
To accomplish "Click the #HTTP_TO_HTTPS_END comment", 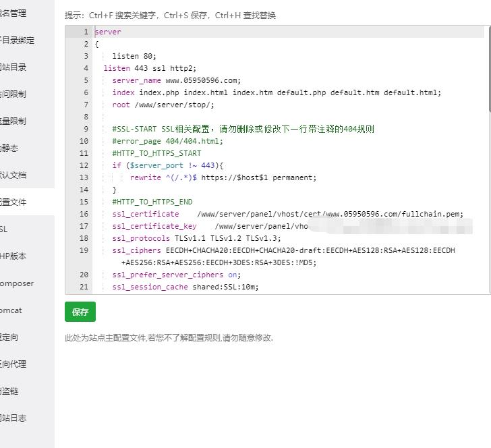I will (152, 202).
